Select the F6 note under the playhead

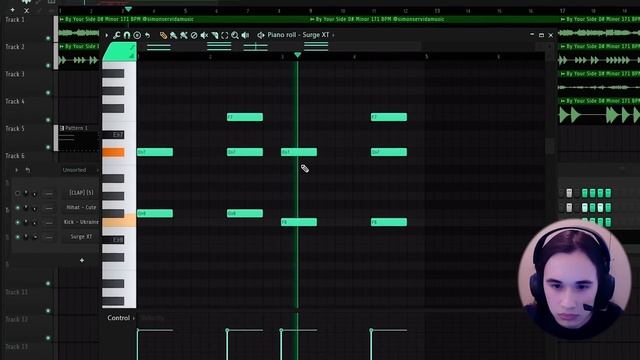[299, 222]
